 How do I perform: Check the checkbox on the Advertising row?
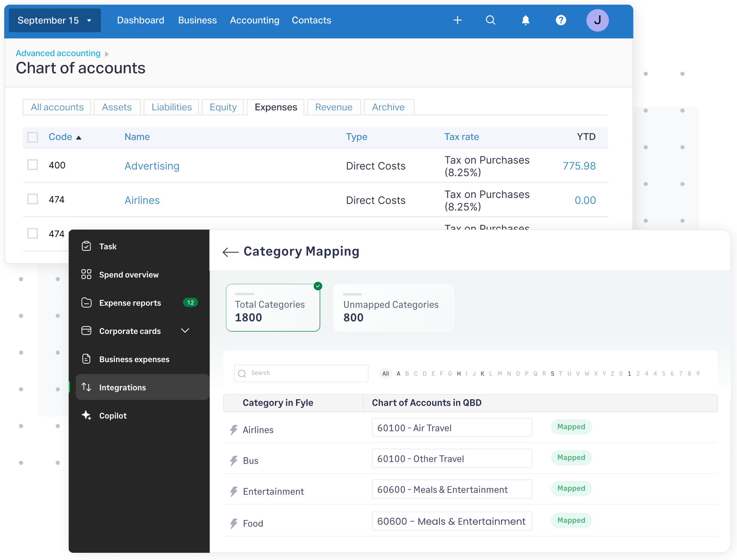pos(33,165)
